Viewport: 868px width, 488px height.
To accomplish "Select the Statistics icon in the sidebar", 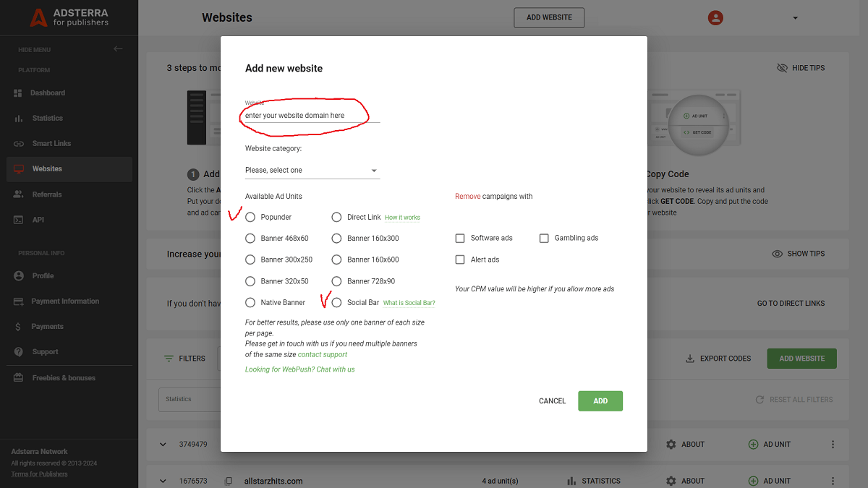I will click(x=17, y=118).
